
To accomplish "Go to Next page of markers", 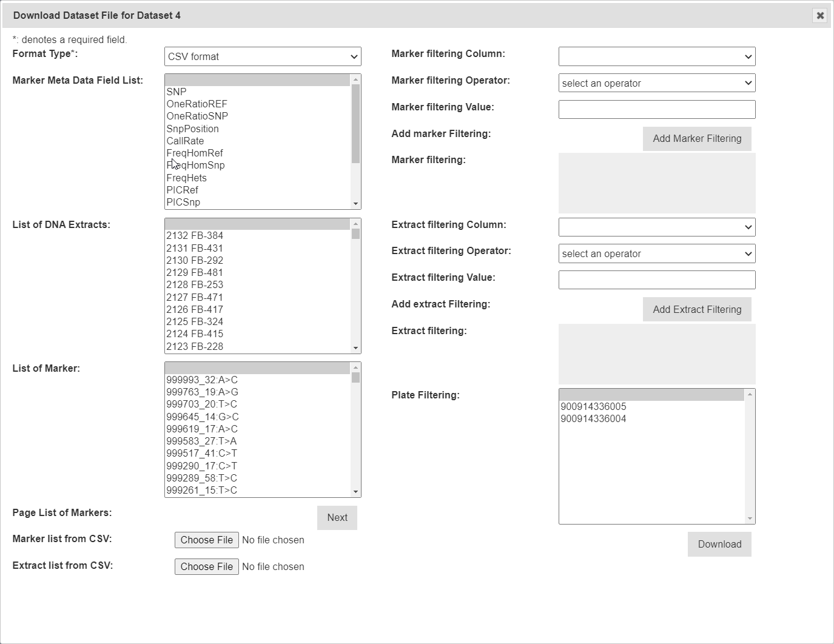I will click(x=337, y=518).
